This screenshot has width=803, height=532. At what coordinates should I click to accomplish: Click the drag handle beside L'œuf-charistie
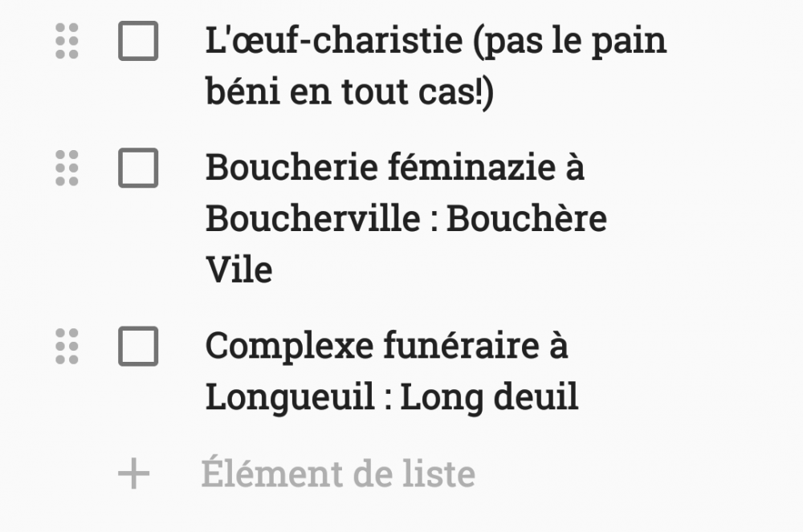coord(68,41)
